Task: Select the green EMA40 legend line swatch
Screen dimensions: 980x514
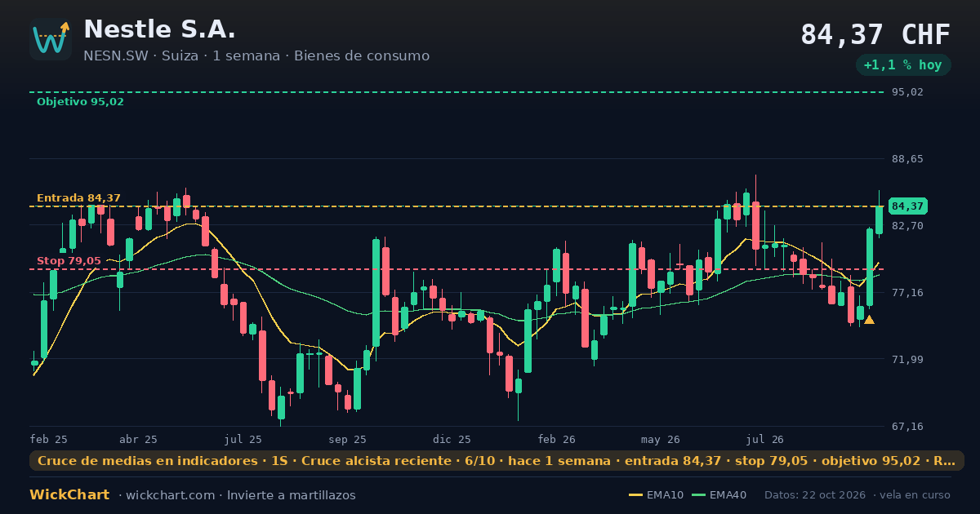Action: click(698, 495)
